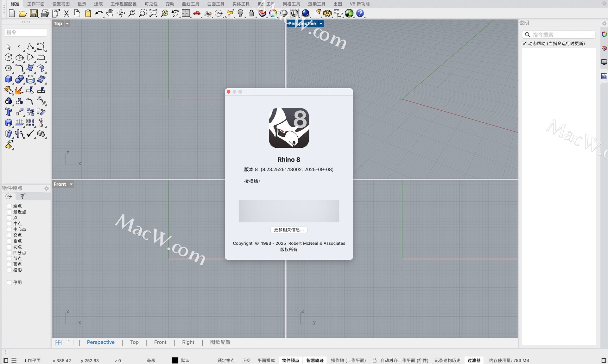608x364 pixels.
Task: Switch to the 实体工具 toolbar tab
Action: (241, 4)
